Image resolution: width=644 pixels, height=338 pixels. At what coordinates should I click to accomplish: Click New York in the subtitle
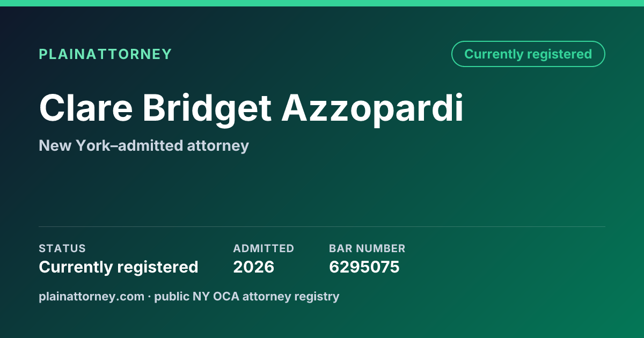click(74, 145)
